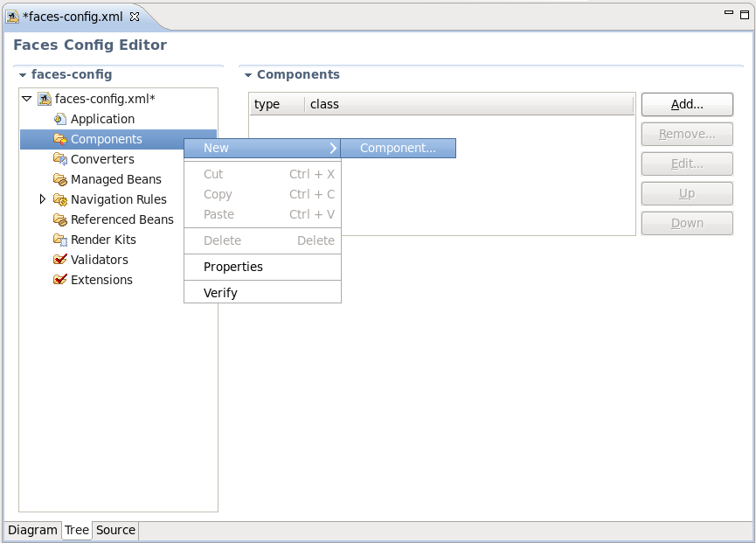Switch to the Source tab

coord(114,530)
